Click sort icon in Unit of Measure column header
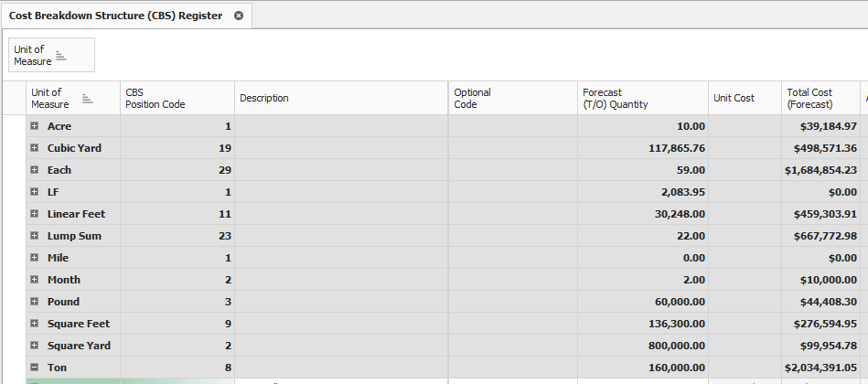This screenshot has height=384, width=868. [x=88, y=98]
